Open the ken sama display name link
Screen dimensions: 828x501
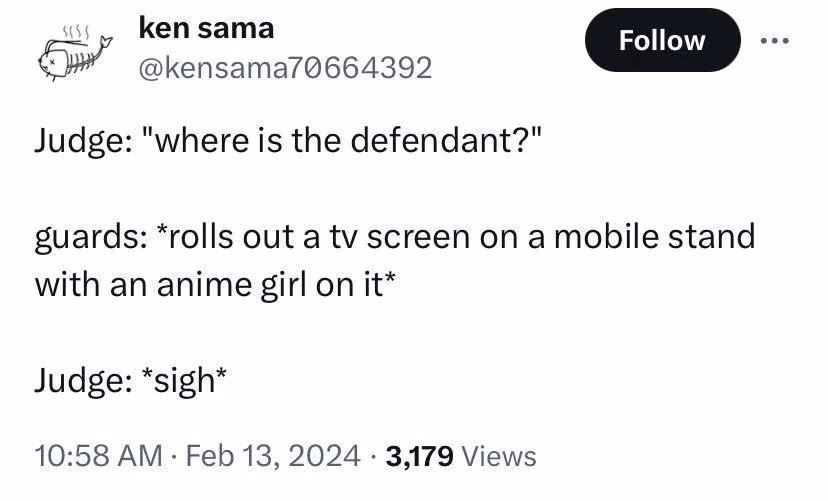pyautogui.click(x=206, y=27)
